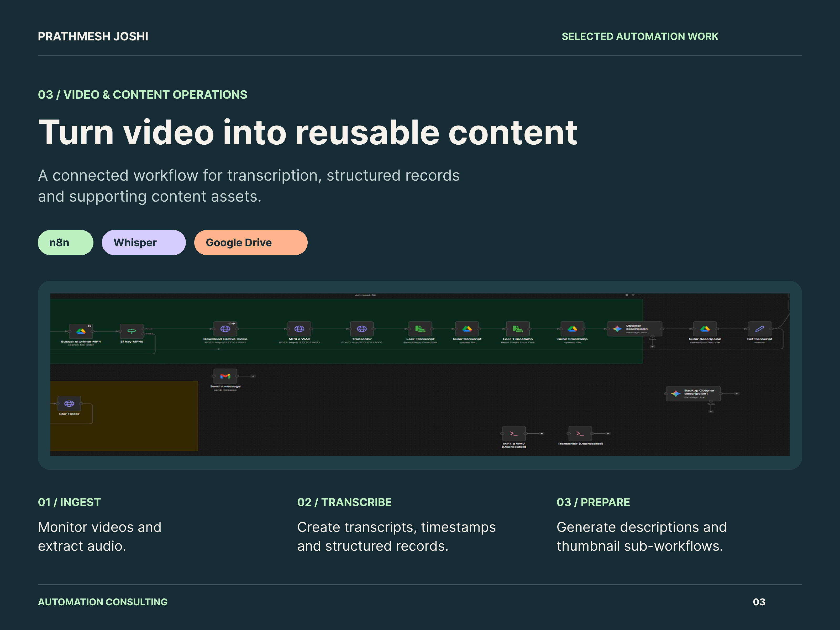Select the 'Transcribir (Deprecated)' command node

click(x=580, y=433)
